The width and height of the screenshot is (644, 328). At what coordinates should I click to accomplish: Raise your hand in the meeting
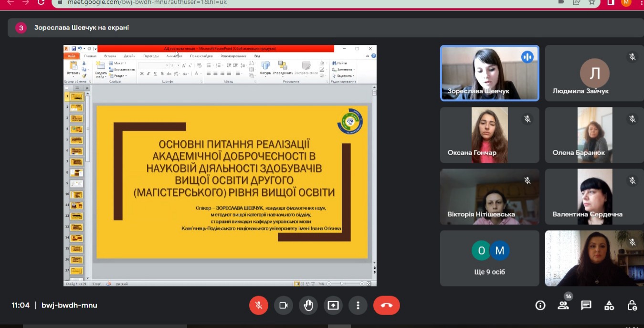(308, 306)
